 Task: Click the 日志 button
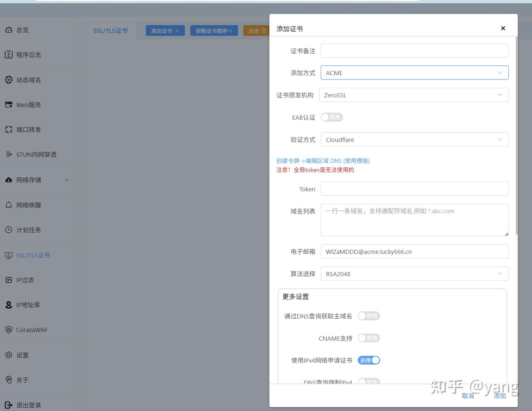[x=256, y=31]
